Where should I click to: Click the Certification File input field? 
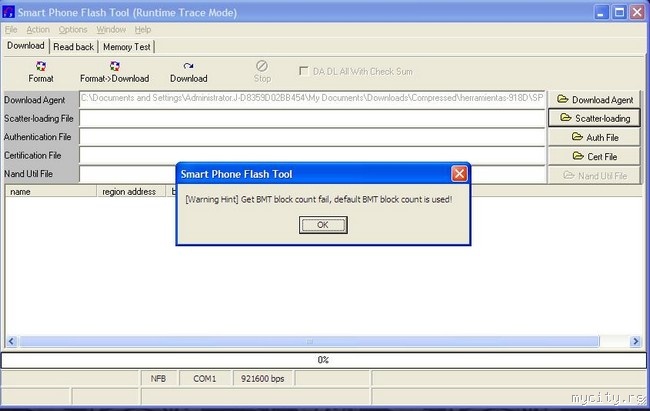pyautogui.click(x=312, y=156)
